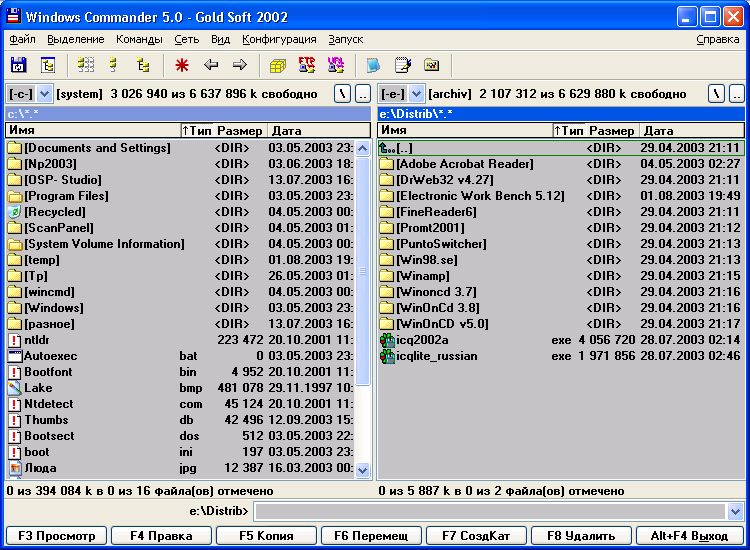The image size is (750, 550).
Task: Go to root with left panel backslash button
Action: [342, 94]
